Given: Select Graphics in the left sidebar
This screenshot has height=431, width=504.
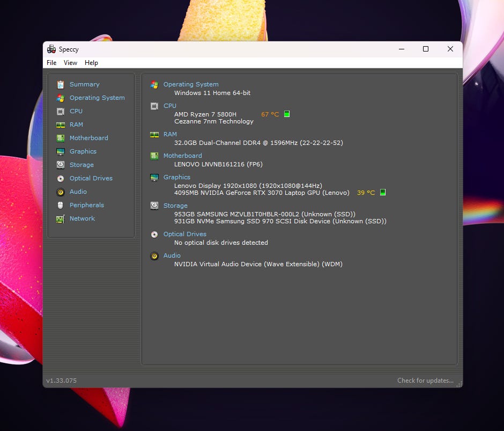Looking at the screenshot, I should coord(83,151).
